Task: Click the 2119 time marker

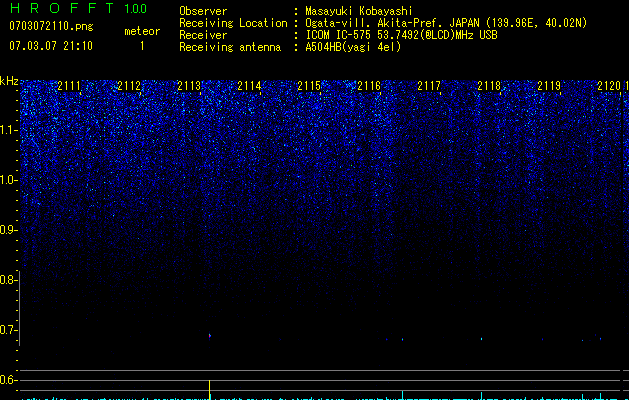Action: coord(549,86)
